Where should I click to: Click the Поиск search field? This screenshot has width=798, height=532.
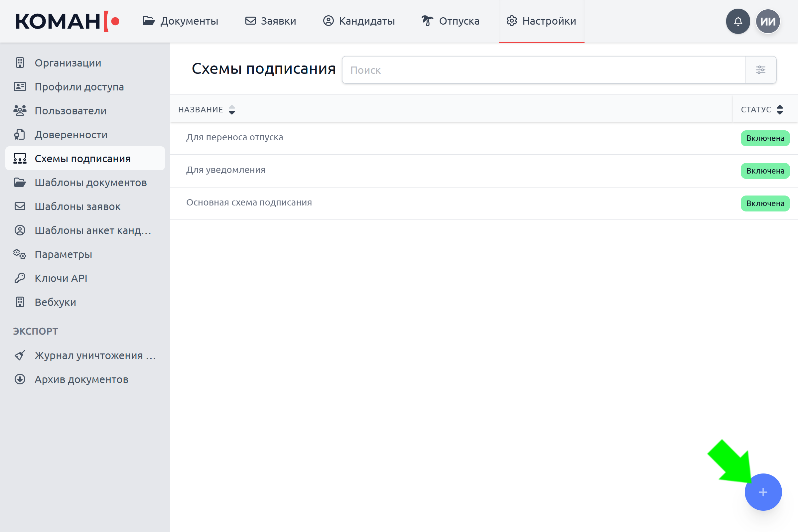point(544,70)
